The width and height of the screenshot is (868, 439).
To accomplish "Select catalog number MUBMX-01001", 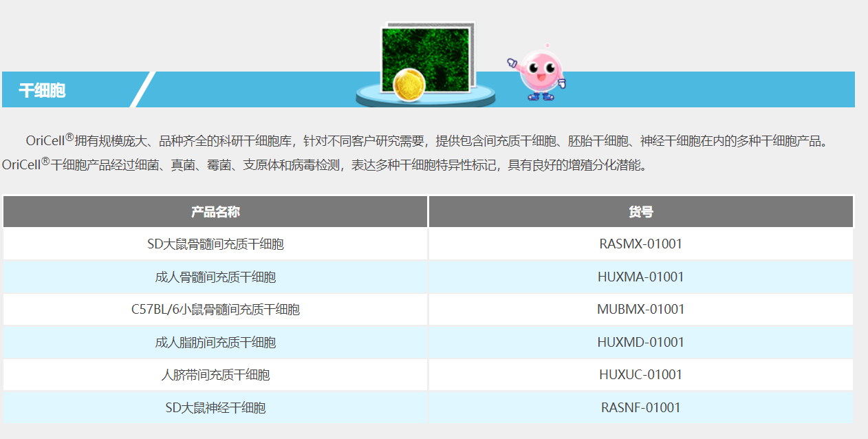I will click(640, 310).
